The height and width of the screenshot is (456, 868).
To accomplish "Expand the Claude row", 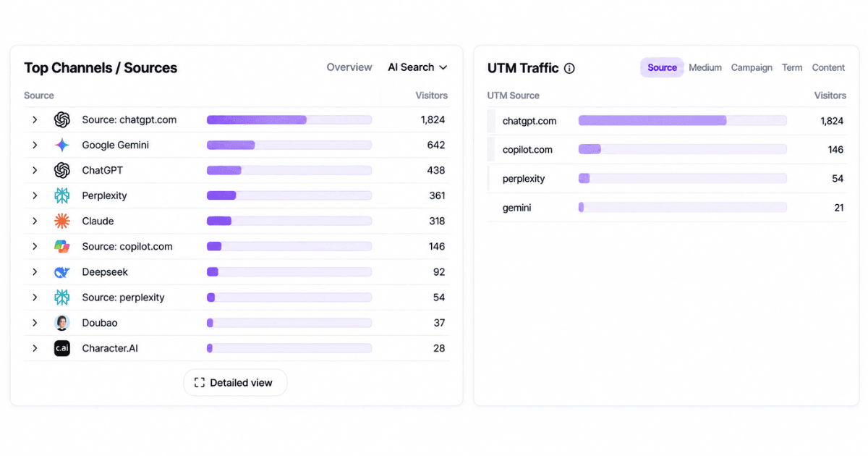I will coord(34,221).
